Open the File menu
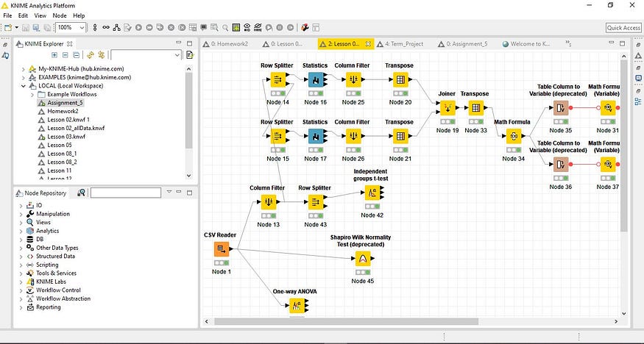 coord(7,15)
